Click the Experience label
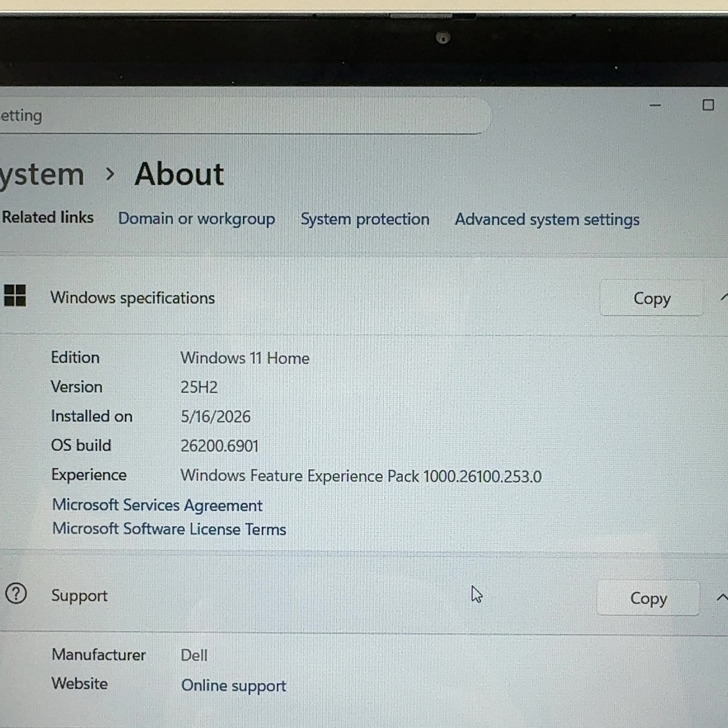The height and width of the screenshot is (728, 728). (89, 474)
